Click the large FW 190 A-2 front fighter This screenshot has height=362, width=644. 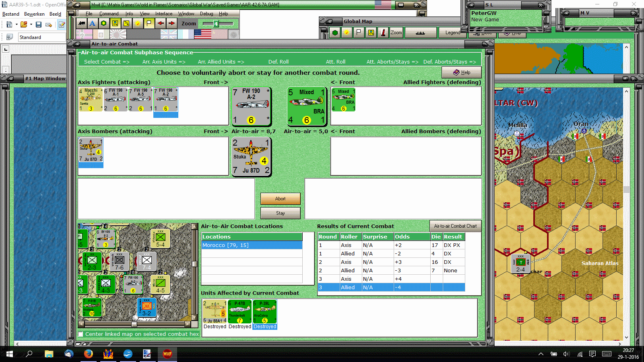(x=251, y=107)
